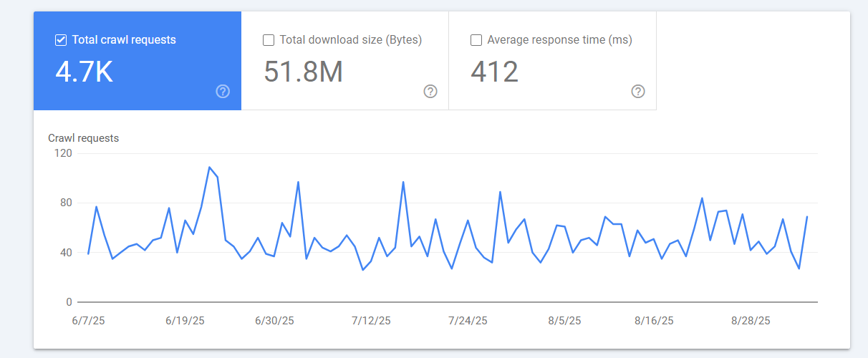
Task: Click the 0 y-axis label
Action: (x=69, y=302)
